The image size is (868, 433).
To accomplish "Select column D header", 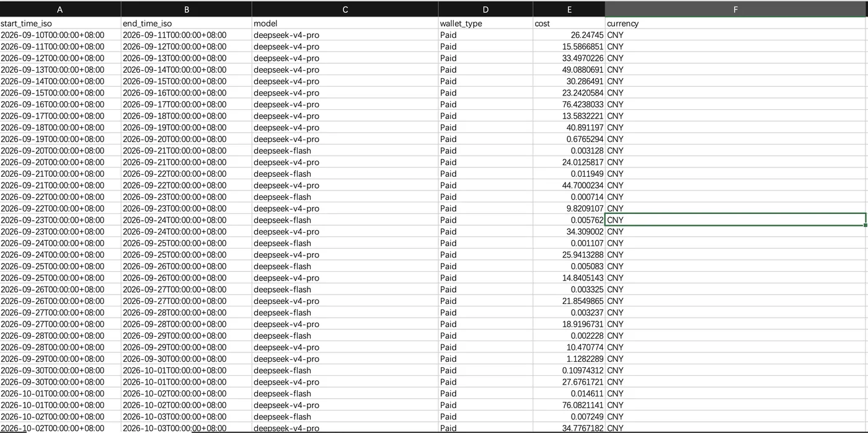I will tap(485, 9).
